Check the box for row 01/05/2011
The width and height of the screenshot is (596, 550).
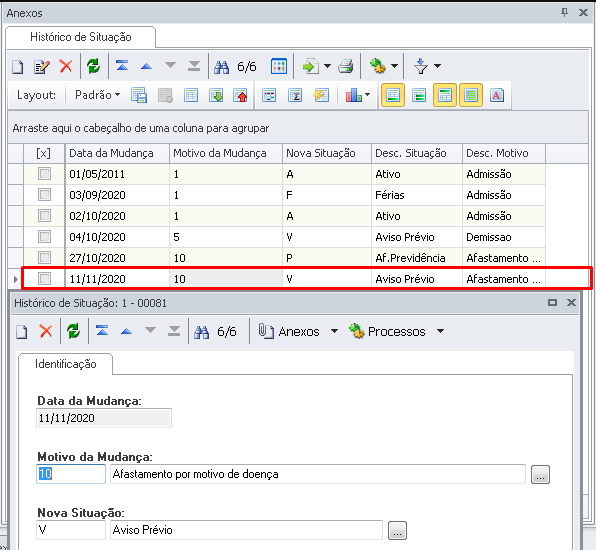[44, 174]
